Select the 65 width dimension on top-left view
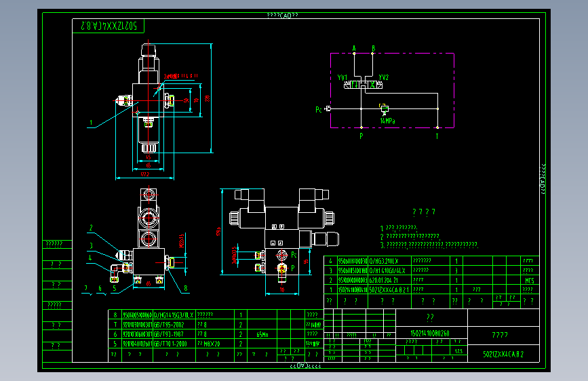Image resolution: width=588 pixels, height=381 pixels. 148,165
